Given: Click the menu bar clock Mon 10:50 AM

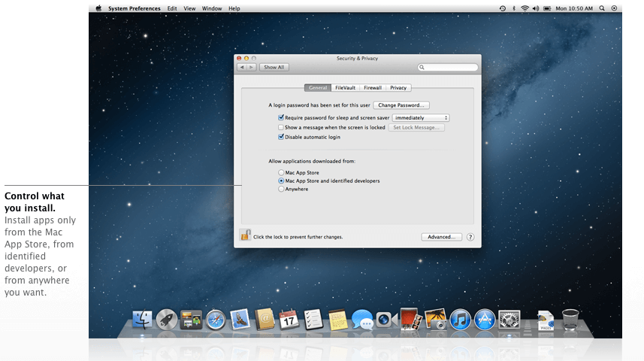Looking at the screenshot, I should coord(574,8).
